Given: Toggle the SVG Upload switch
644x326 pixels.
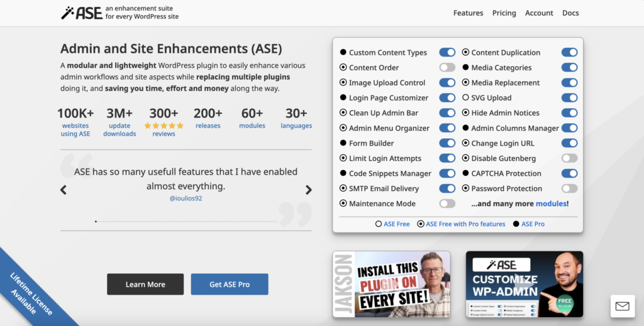Looking at the screenshot, I should [x=569, y=98].
